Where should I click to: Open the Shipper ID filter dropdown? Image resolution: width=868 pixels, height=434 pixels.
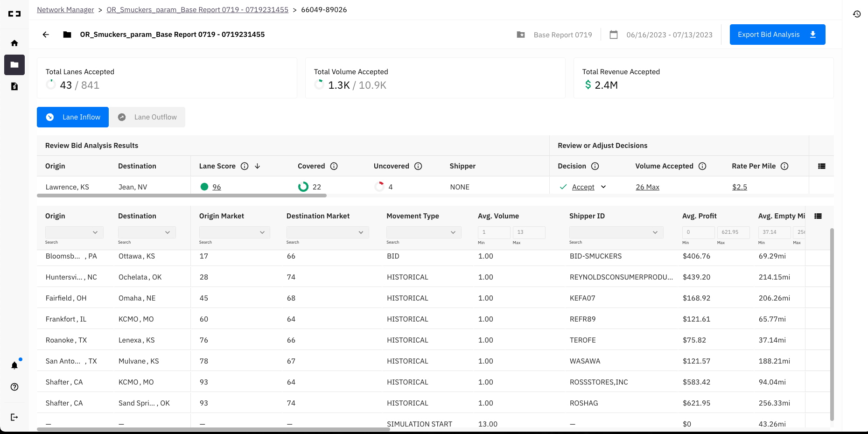coord(616,232)
